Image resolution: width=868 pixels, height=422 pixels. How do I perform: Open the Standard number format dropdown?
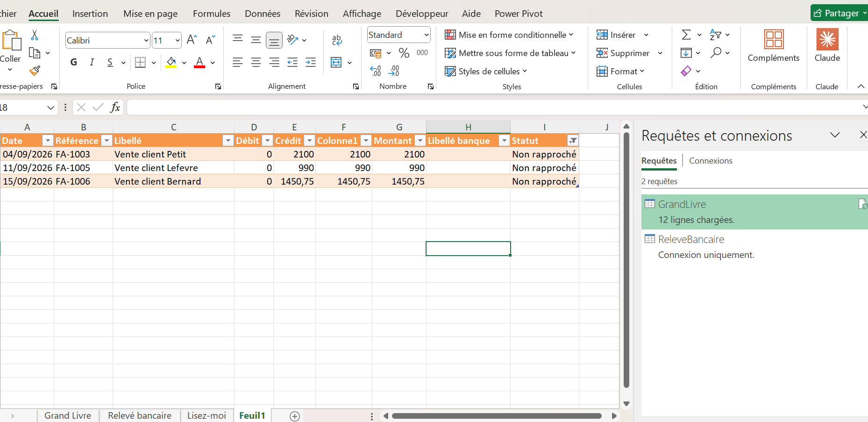tap(427, 35)
